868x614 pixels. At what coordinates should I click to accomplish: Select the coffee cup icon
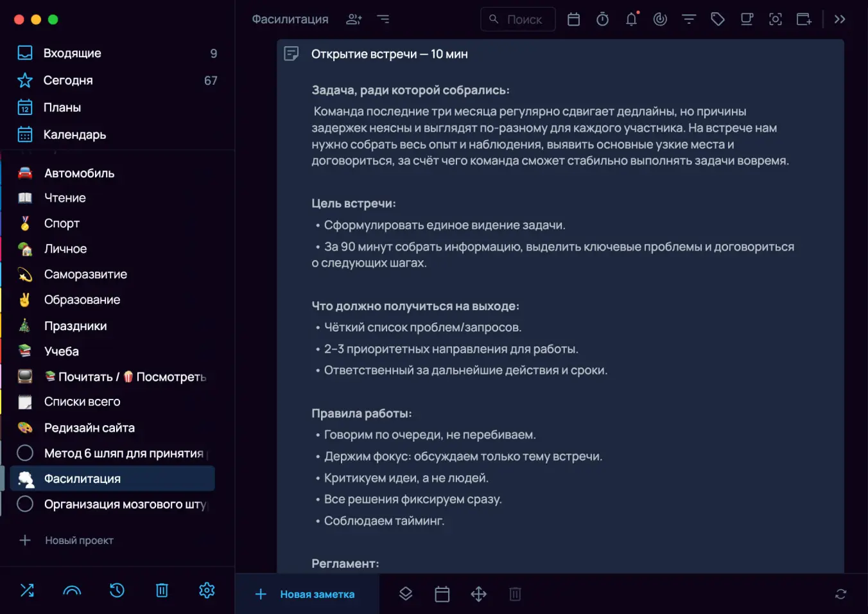pos(746,19)
